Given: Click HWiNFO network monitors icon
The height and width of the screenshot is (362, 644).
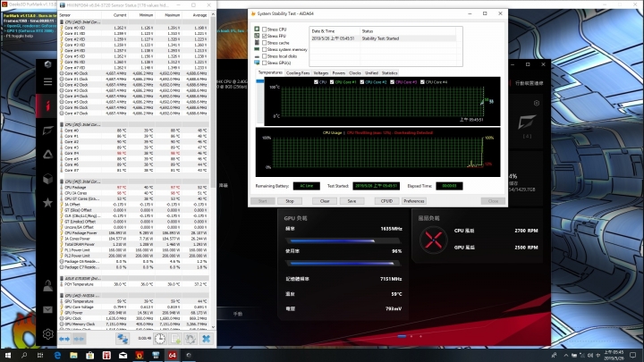Looking at the screenshot, I should pyautogui.click(x=123, y=339).
